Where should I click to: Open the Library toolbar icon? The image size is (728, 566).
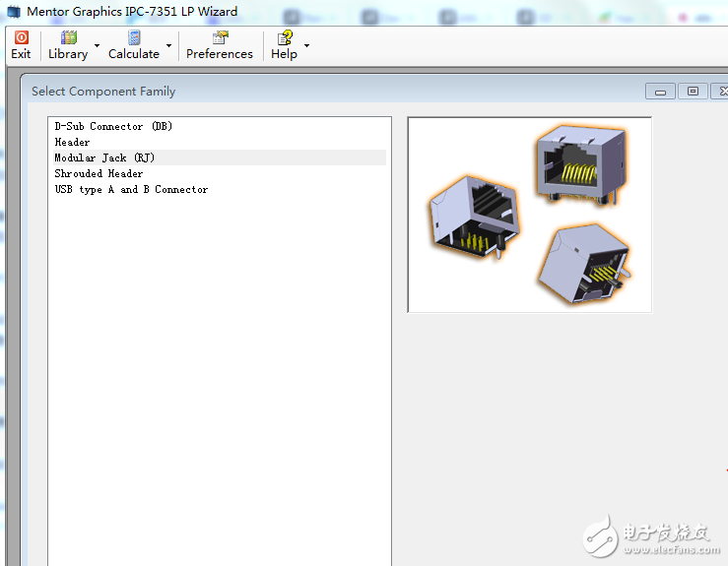69,37
